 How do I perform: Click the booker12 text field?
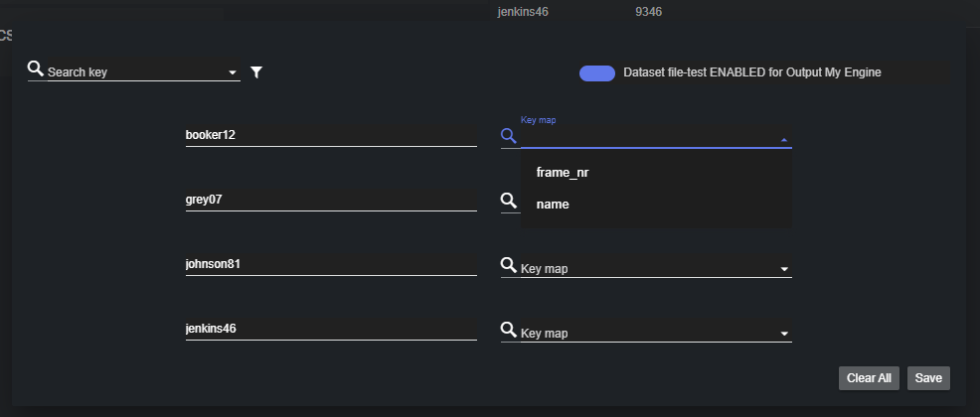(x=330, y=135)
